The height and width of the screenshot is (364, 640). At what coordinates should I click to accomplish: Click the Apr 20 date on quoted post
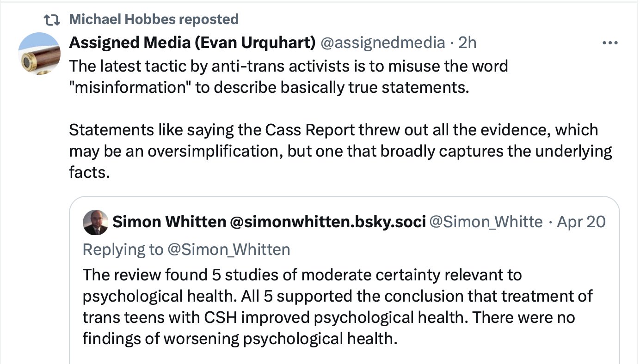(581, 222)
